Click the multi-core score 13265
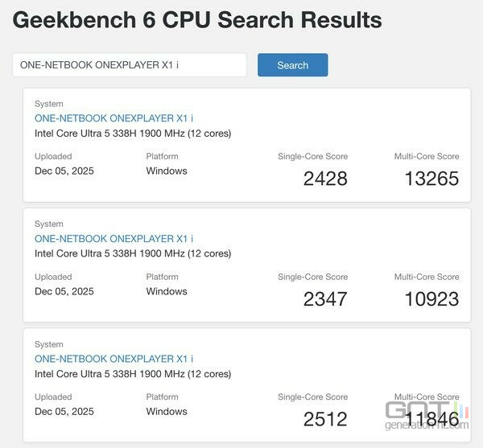This screenshot has height=448, width=483. pos(431,178)
